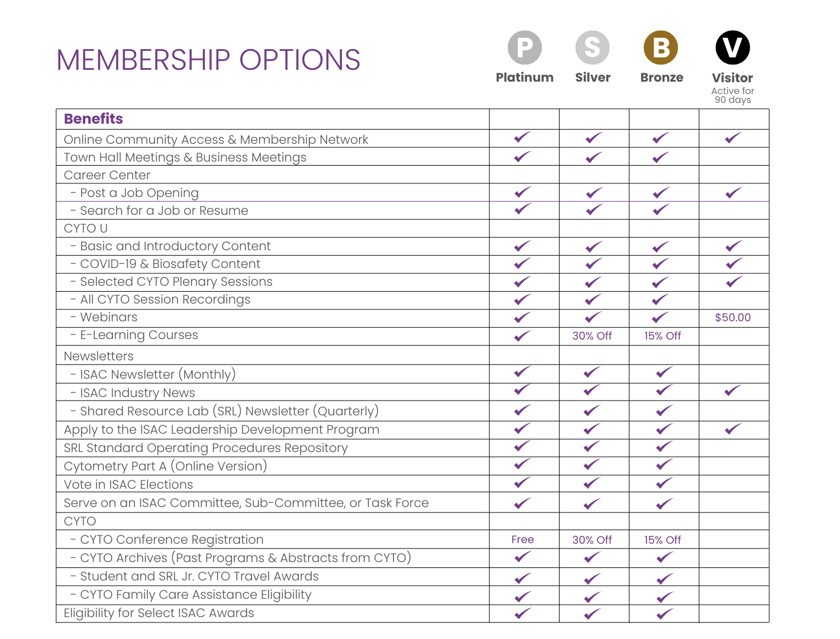Viewport: 840px width, 639px height.
Task: Click the Silver membership S badge
Action: [x=592, y=47]
